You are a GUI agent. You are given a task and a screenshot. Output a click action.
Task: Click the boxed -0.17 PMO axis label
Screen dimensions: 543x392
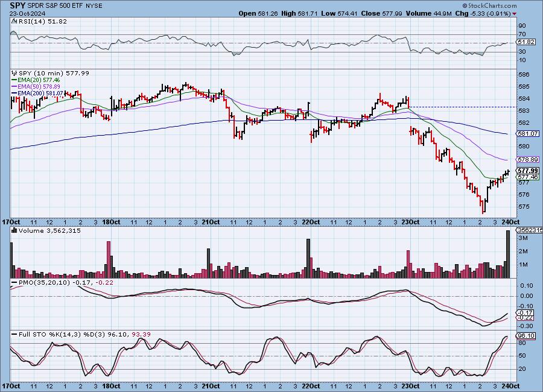[x=526, y=312]
